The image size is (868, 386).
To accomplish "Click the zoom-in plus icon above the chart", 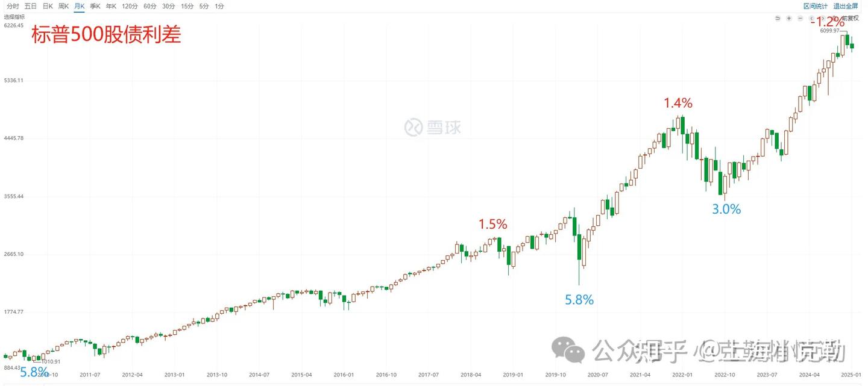I will (x=788, y=18).
